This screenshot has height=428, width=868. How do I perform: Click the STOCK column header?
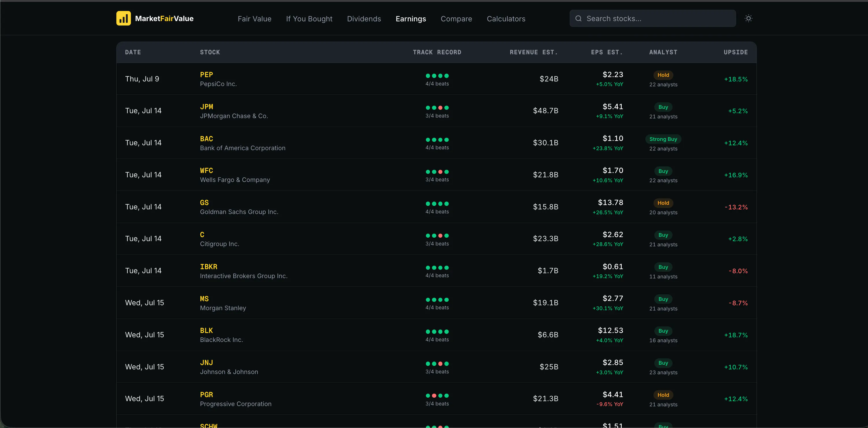(210, 52)
